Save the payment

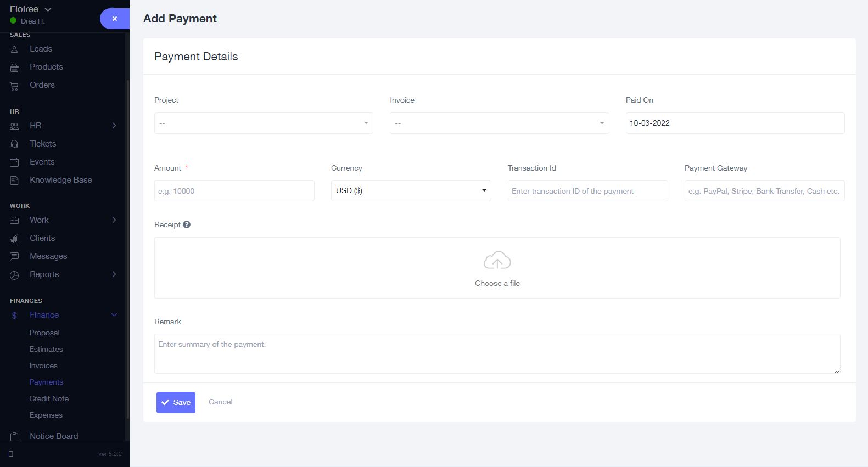pyautogui.click(x=176, y=402)
